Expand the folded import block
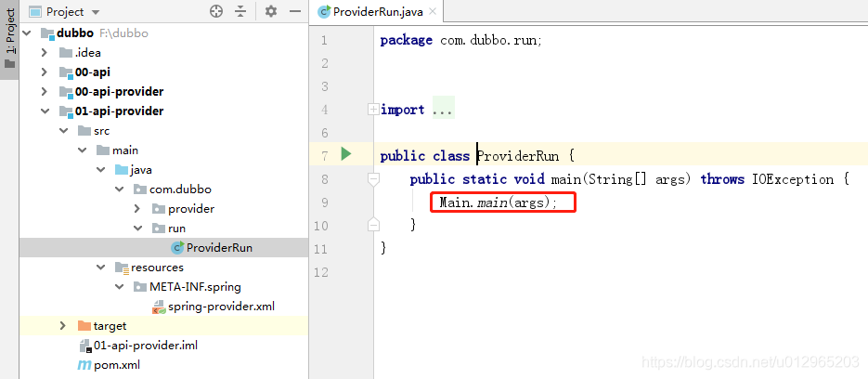868x379 pixels. coord(374,110)
